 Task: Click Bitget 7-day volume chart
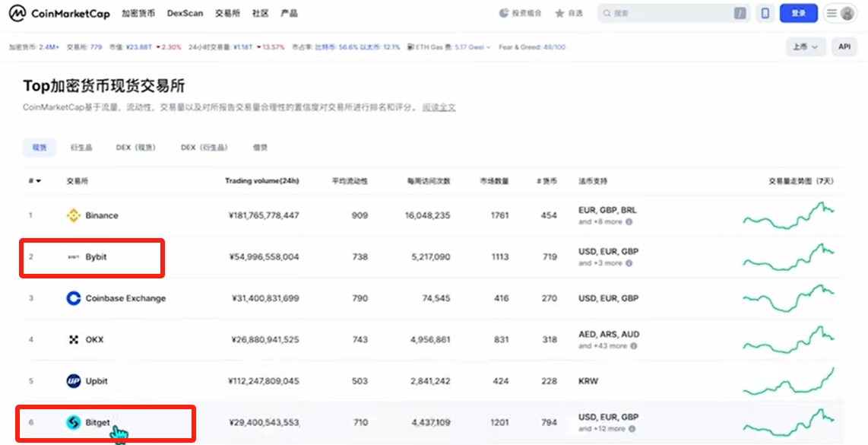click(x=788, y=422)
